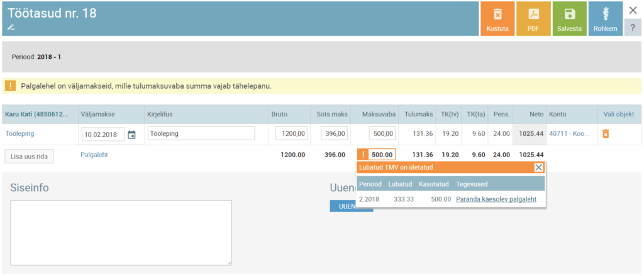This screenshot has height=276, width=644.
Task: Click the Siseinfo text area
Action: [x=121, y=233]
